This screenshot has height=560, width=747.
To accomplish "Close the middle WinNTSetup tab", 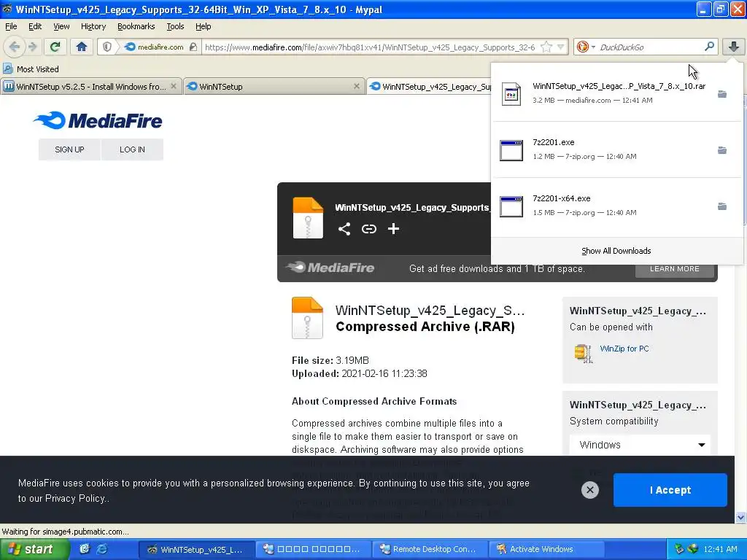I will [x=356, y=86].
